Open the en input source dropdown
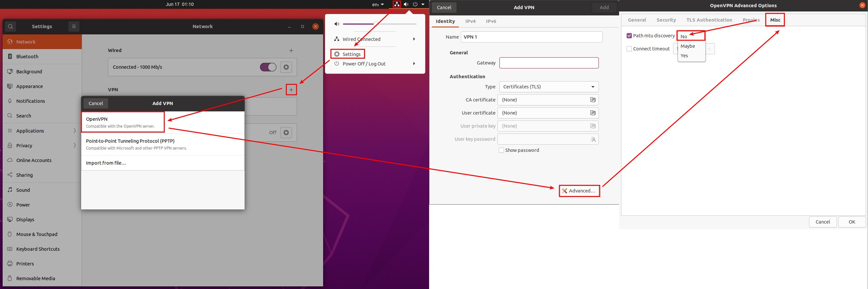868x289 pixels. 378,4
